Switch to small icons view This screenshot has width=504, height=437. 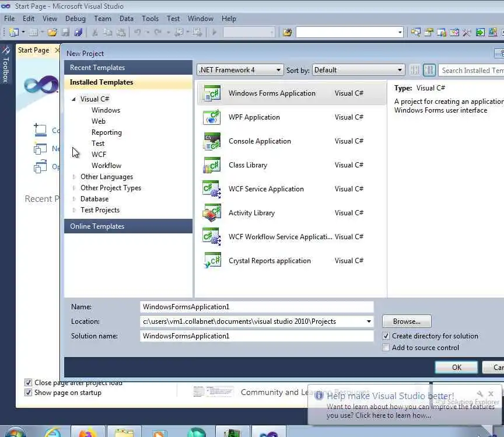(x=415, y=70)
